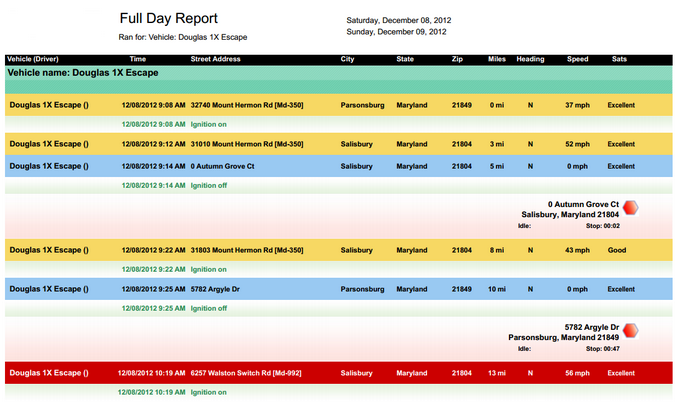This screenshot has width=677, height=402.
Task: Click the Sats column header
Action: [619, 59]
